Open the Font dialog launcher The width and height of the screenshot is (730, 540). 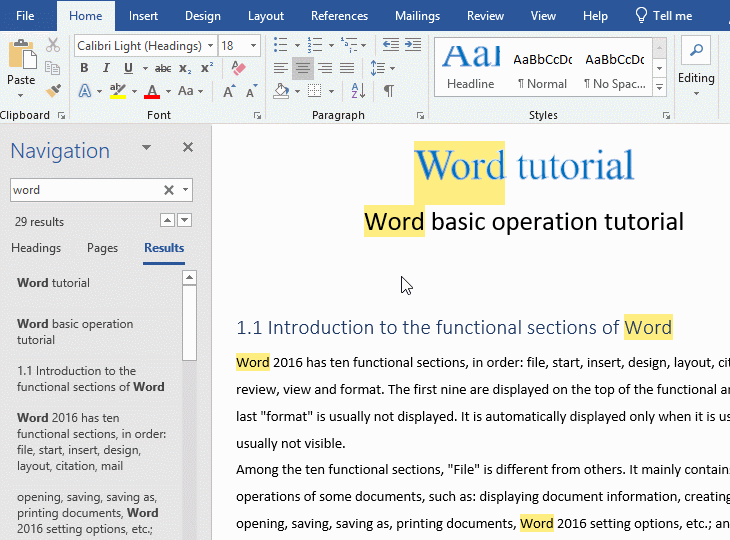(x=257, y=115)
